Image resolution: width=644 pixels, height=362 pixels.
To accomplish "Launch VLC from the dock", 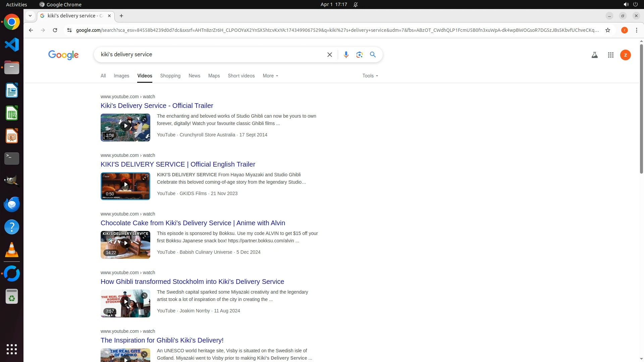I will tap(12, 250).
